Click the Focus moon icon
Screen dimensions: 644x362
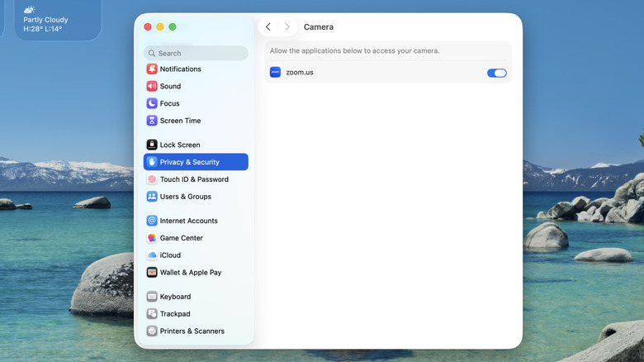pos(152,103)
